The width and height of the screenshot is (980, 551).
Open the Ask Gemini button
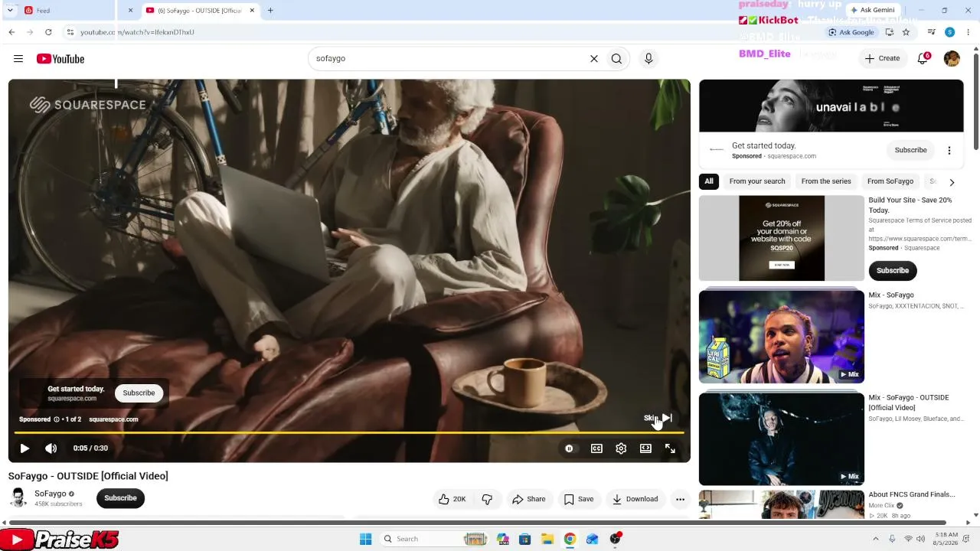[872, 11]
